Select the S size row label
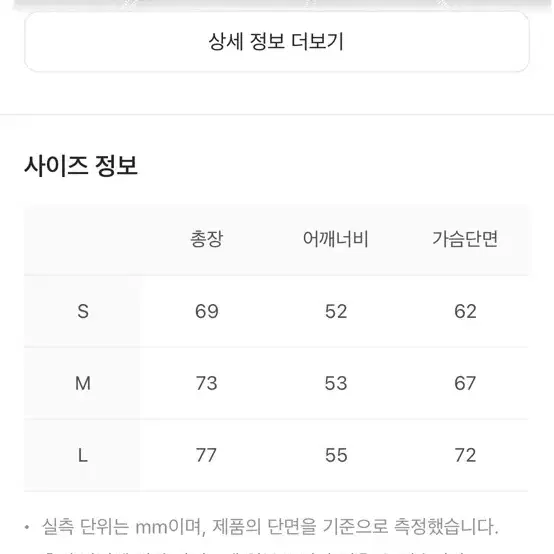 [83, 312]
